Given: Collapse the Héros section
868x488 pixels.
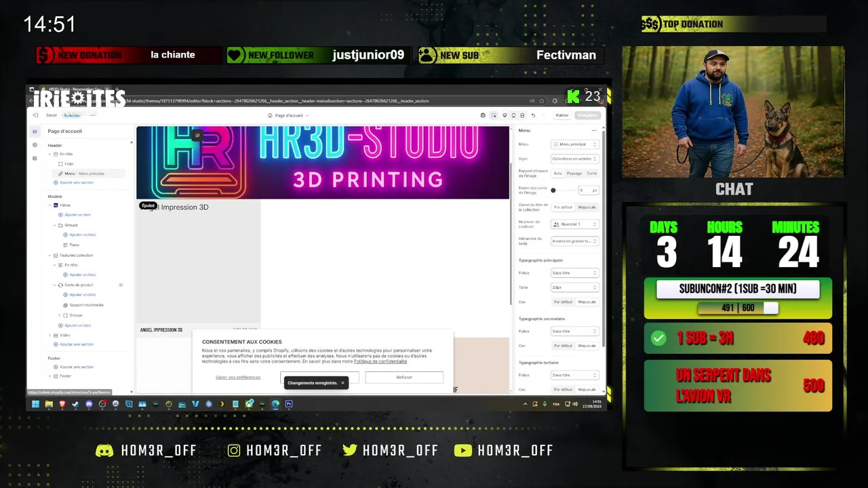Looking at the screenshot, I should pos(50,205).
